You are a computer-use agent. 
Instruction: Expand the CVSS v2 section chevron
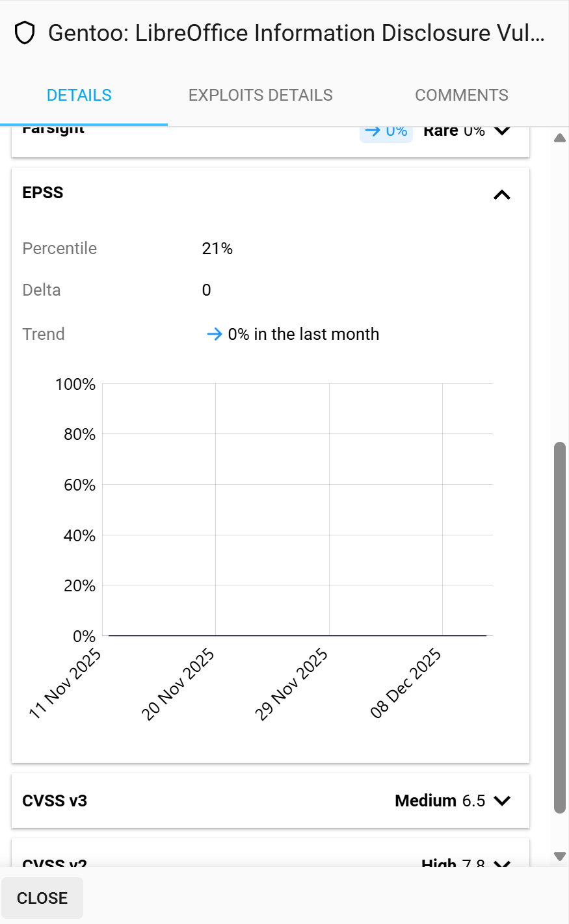click(502, 864)
